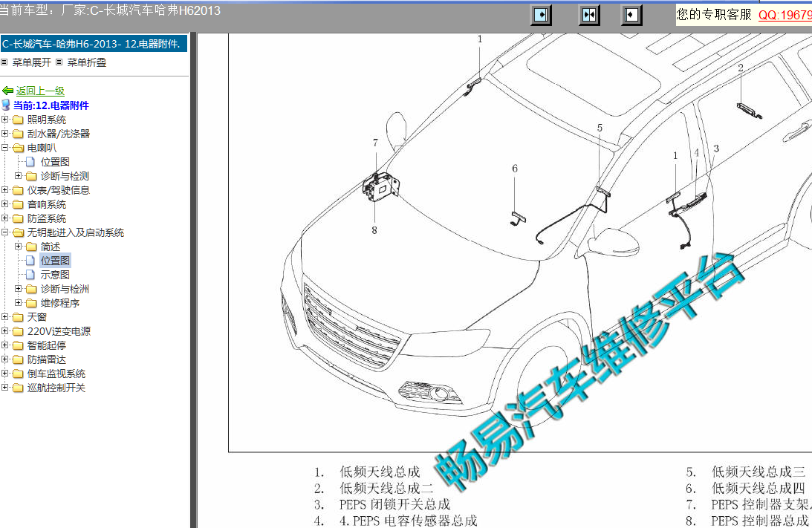Select the highlighted 位置图 under 无钥匙进入
This screenshot has width=812, height=528.
[x=55, y=261]
